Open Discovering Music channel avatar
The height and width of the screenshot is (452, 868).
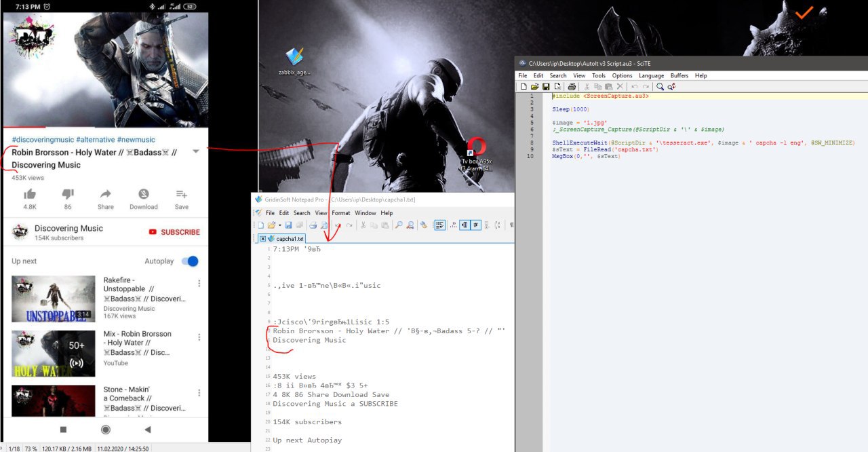[x=20, y=232]
